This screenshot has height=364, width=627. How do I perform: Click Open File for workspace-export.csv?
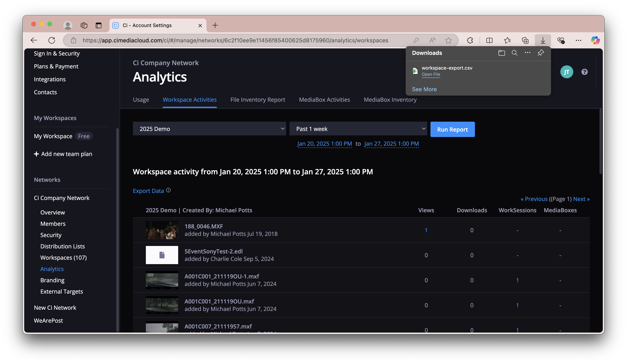[431, 74]
